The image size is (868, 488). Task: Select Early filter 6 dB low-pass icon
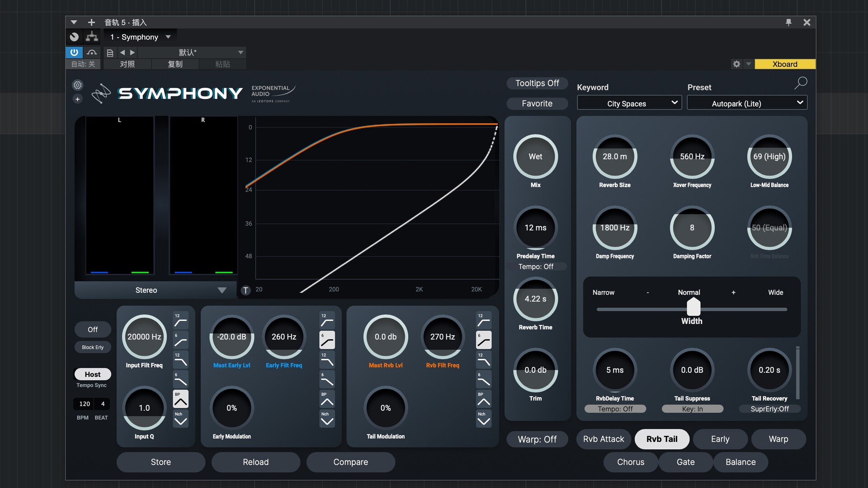click(x=327, y=380)
